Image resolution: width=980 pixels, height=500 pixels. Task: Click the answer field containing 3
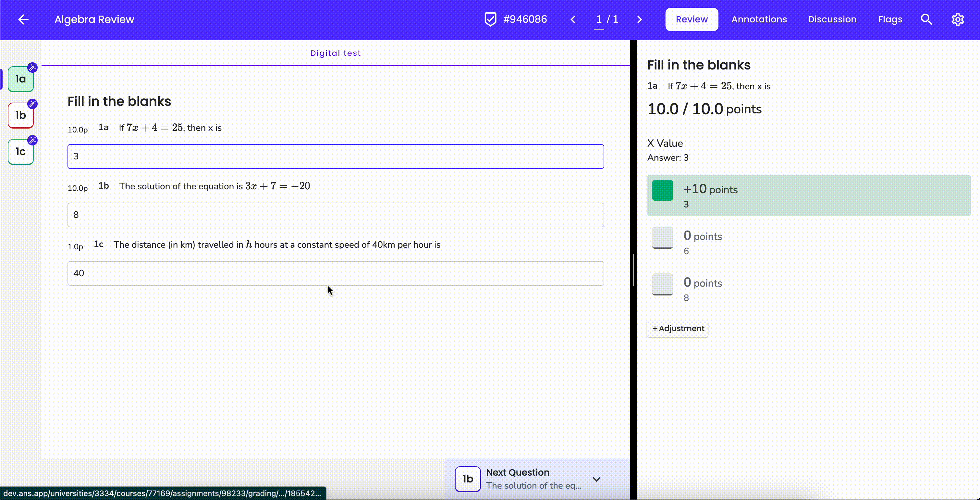[336, 156]
